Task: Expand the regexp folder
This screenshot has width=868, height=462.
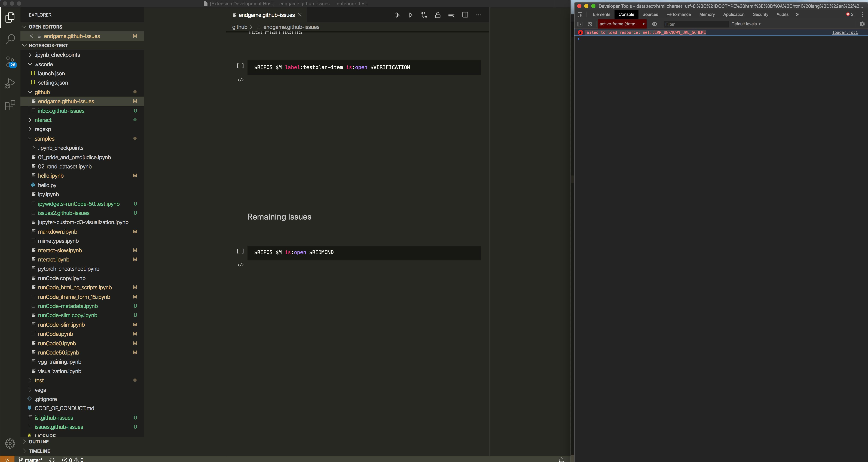Action: pyautogui.click(x=30, y=129)
